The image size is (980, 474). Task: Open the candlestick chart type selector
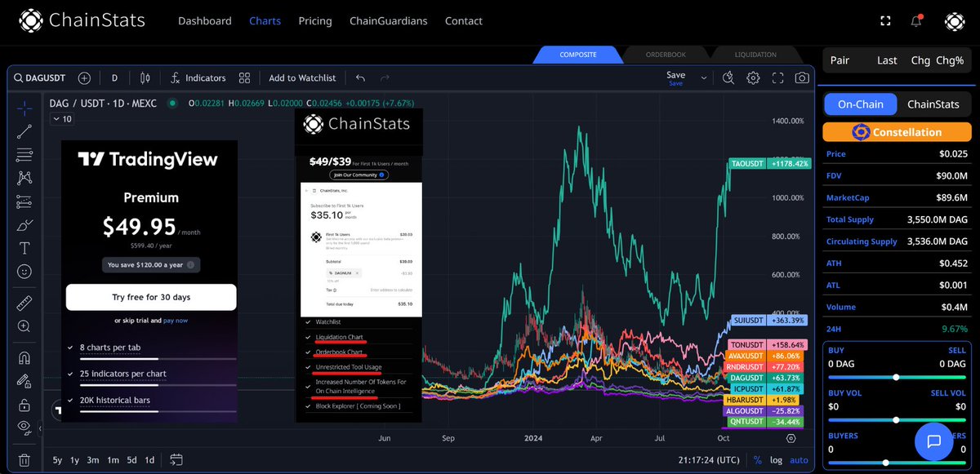(145, 78)
